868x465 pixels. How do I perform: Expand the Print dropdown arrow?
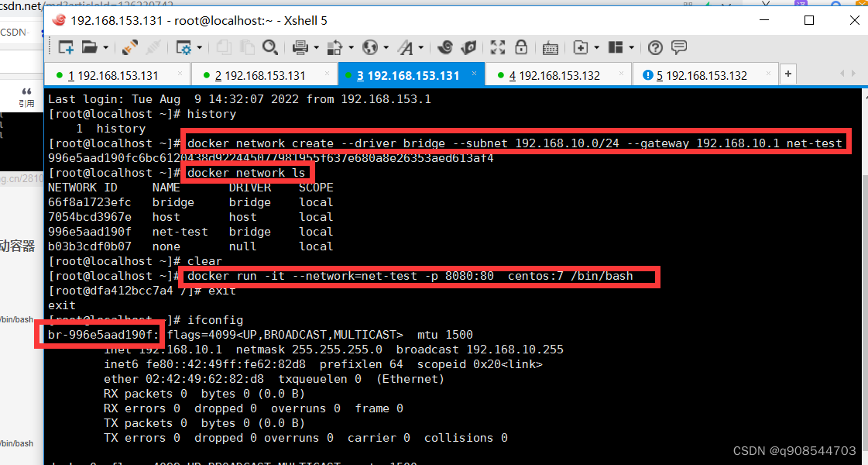click(316, 48)
